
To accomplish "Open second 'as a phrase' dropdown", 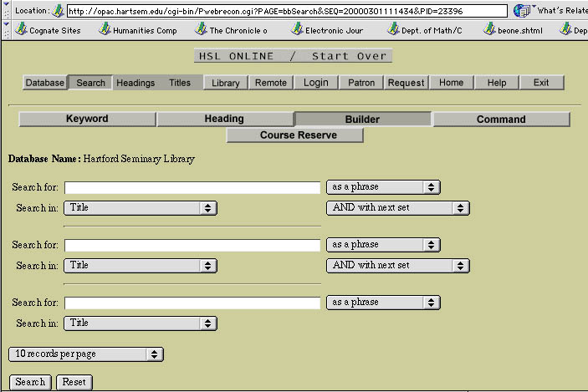I will pyautogui.click(x=383, y=245).
